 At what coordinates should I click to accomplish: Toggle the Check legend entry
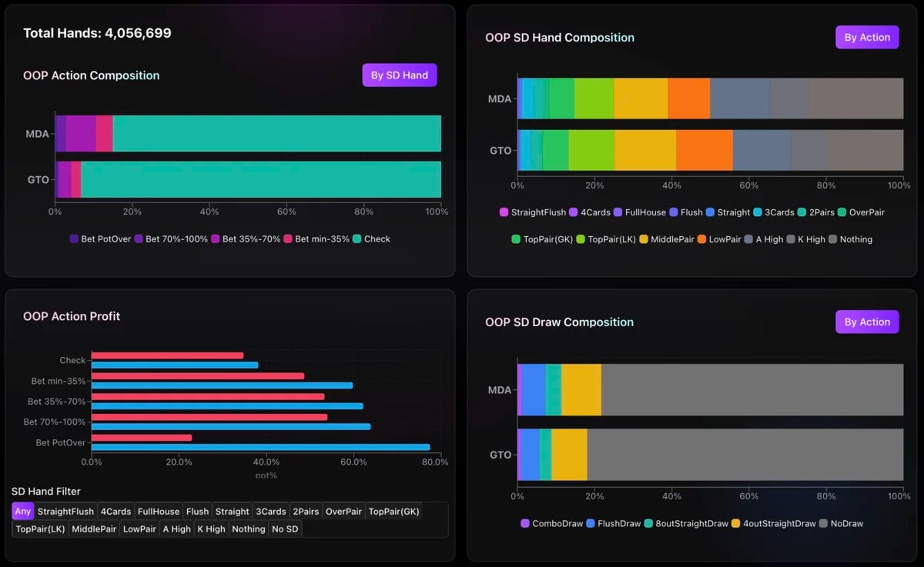click(x=357, y=239)
